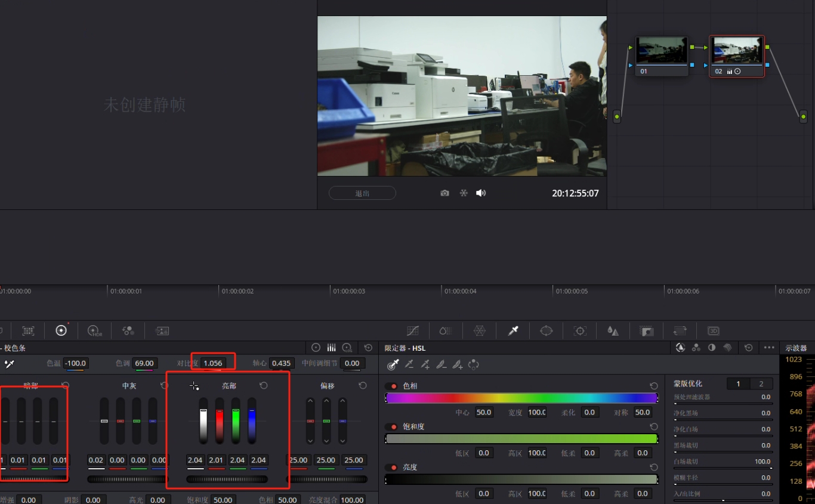
Task: Select the Qualifier eyedropper palette
Action: [513, 330]
